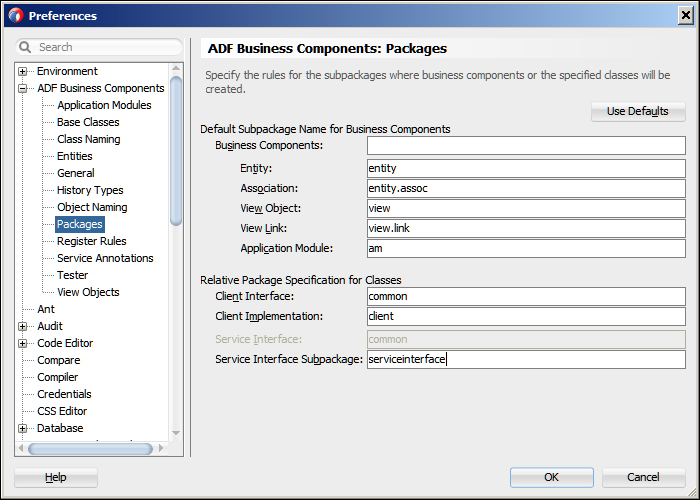This screenshot has width=700, height=500.
Task: Click the Client Interface field
Action: coord(526,296)
